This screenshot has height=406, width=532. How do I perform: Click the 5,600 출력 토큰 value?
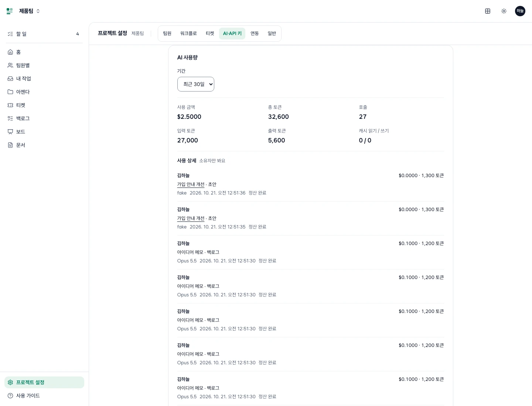point(277,140)
